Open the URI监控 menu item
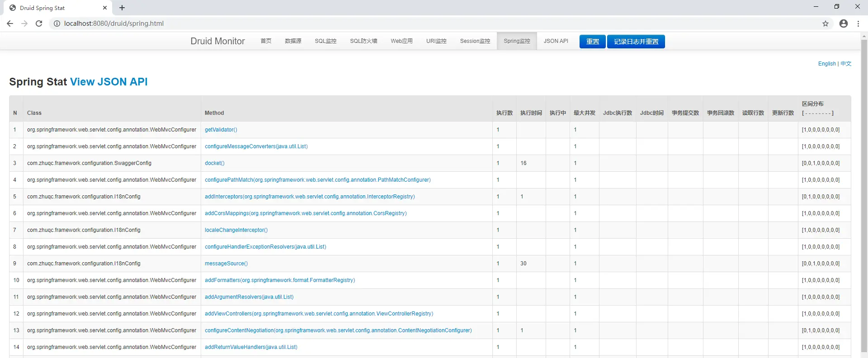Image resolution: width=868 pixels, height=358 pixels. [x=436, y=41]
